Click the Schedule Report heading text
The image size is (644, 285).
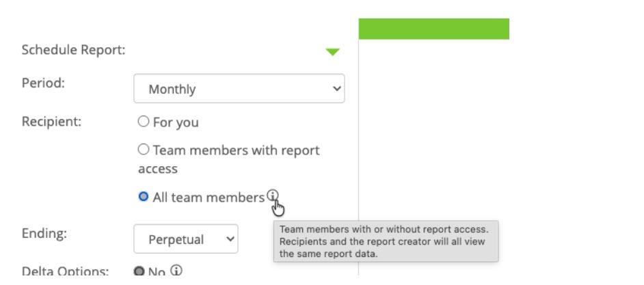73,50
